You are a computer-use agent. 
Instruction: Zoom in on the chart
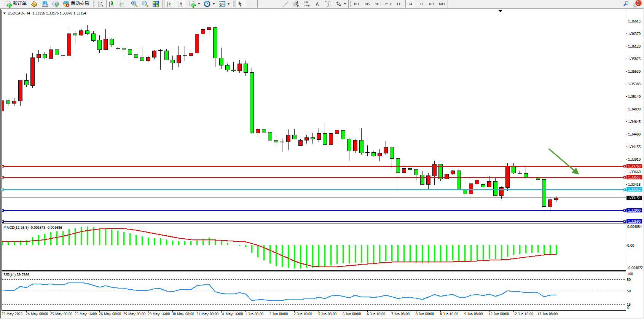click(x=134, y=4)
